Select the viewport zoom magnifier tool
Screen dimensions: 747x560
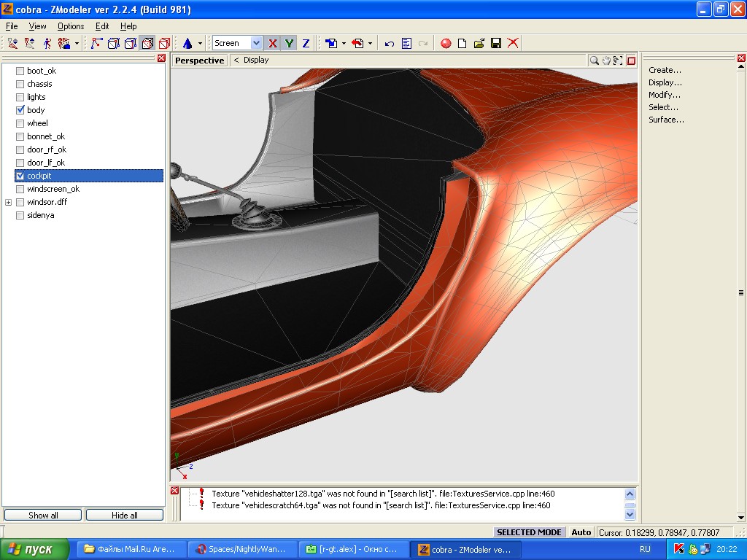[x=595, y=61]
